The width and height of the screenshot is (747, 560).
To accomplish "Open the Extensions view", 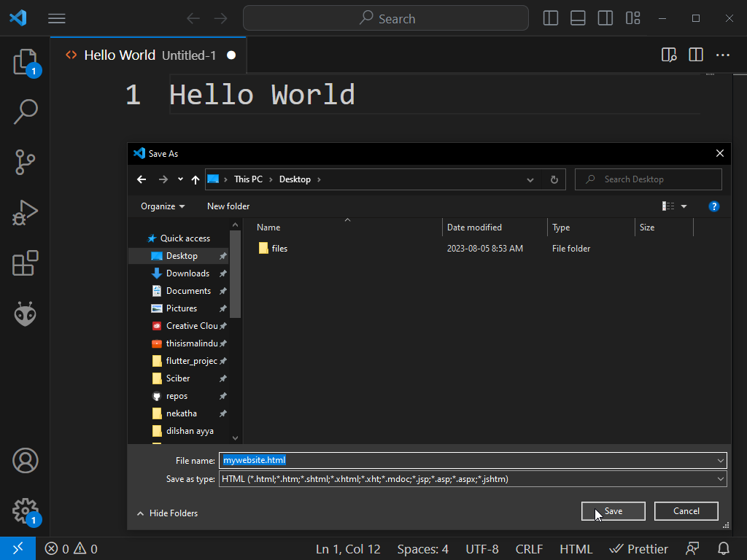I will 26,262.
